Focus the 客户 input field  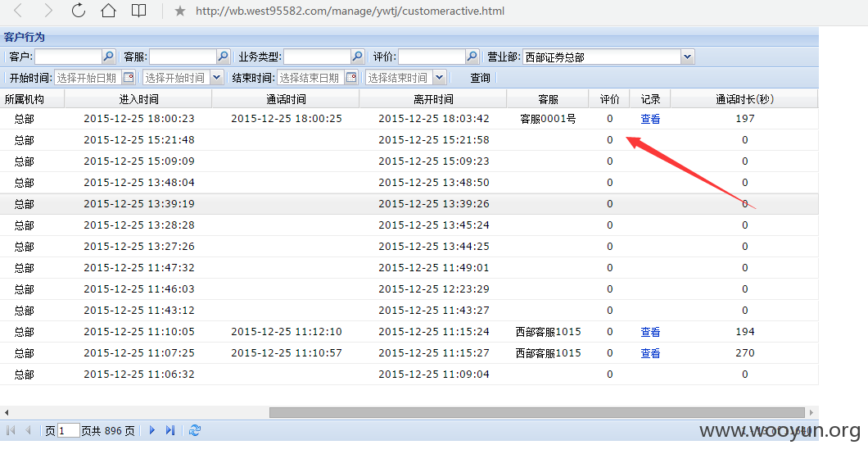point(69,57)
